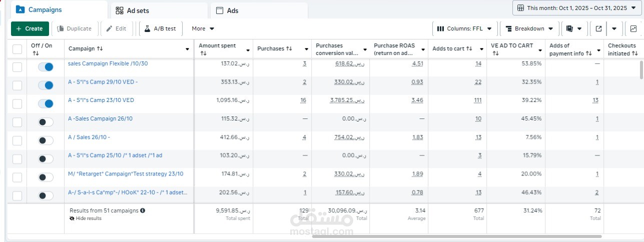Tick the select-all checkbox in table header
644x242 pixels.
point(18,49)
